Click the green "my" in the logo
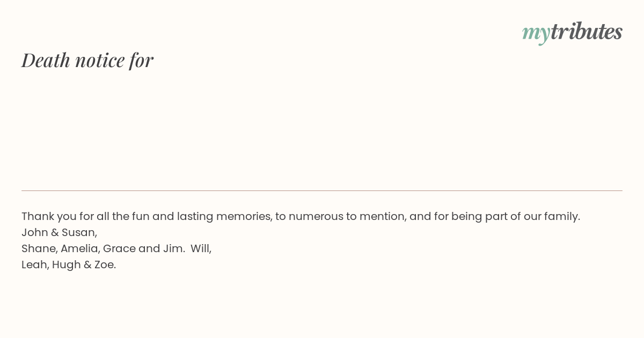The width and height of the screenshot is (644, 338). 536,33
